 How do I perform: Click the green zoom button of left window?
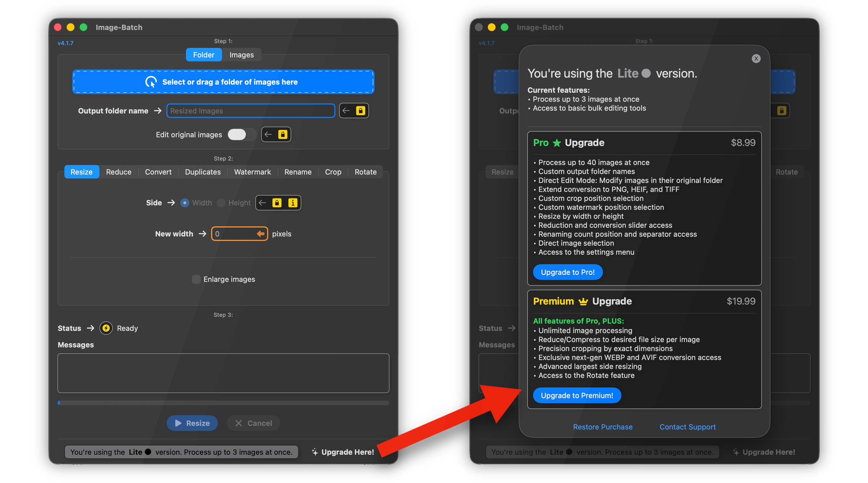(x=83, y=27)
